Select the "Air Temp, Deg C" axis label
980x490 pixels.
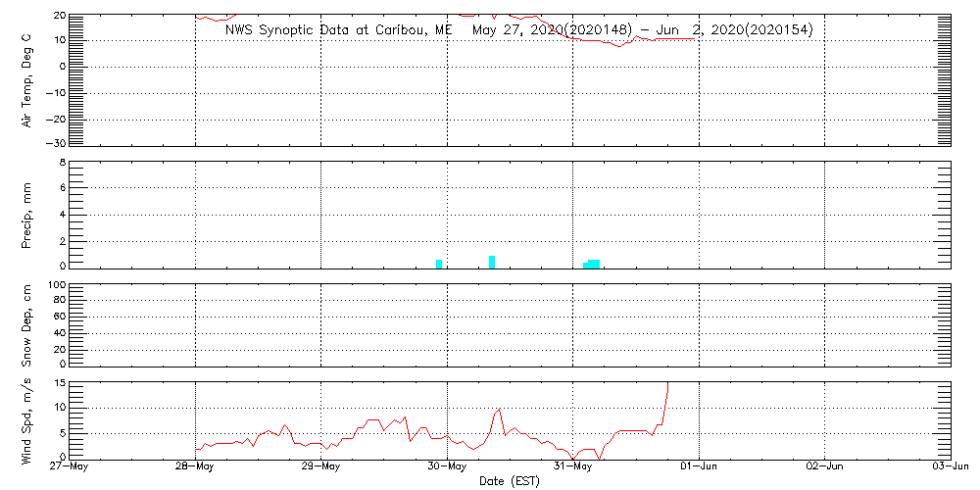pyautogui.click(x=28, y=78)
